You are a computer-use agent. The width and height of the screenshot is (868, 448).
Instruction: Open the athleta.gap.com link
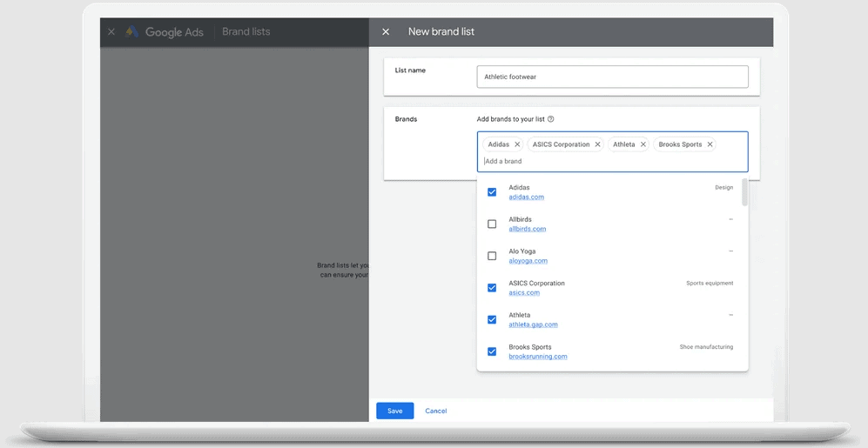pyautogui.click(x=533, y=324)
